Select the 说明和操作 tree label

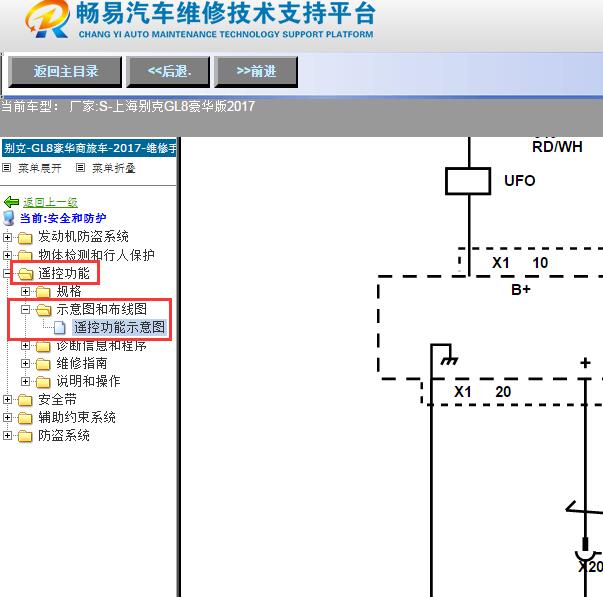tap(88, 381)
